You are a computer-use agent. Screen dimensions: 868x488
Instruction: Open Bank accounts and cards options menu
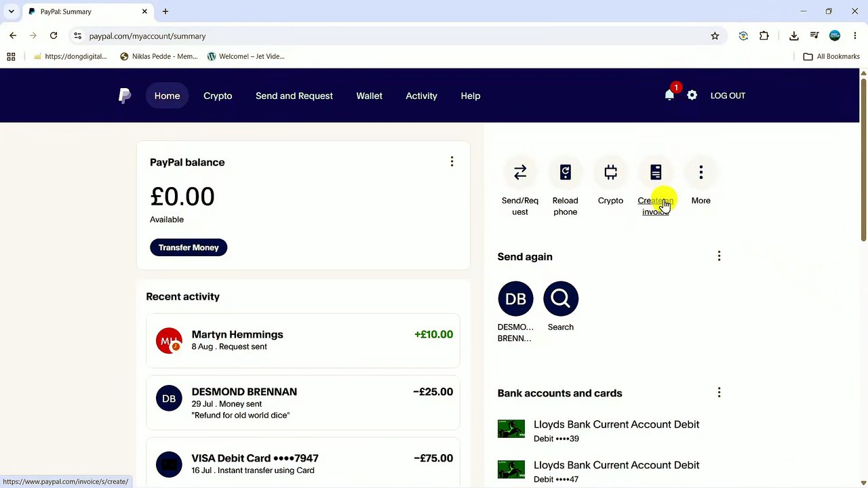[719, 392]
